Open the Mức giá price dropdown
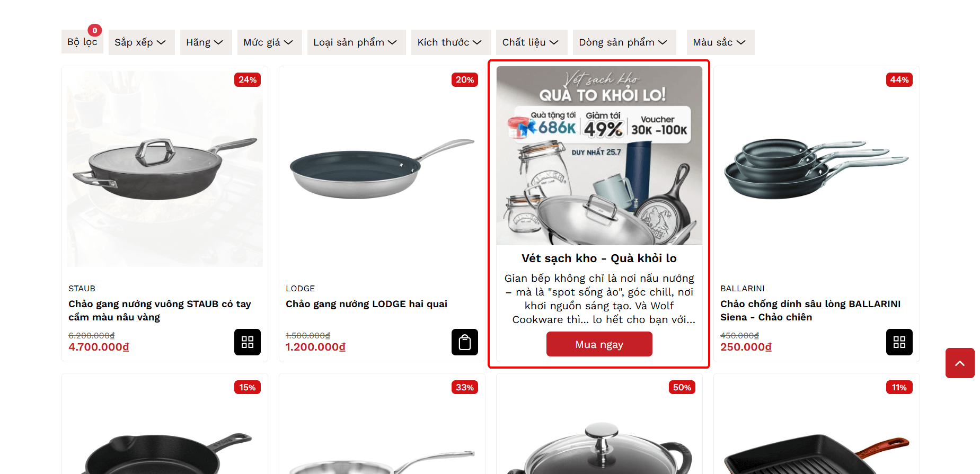The height and width of the screenshot is (474, 980). [x=270, y=42]
